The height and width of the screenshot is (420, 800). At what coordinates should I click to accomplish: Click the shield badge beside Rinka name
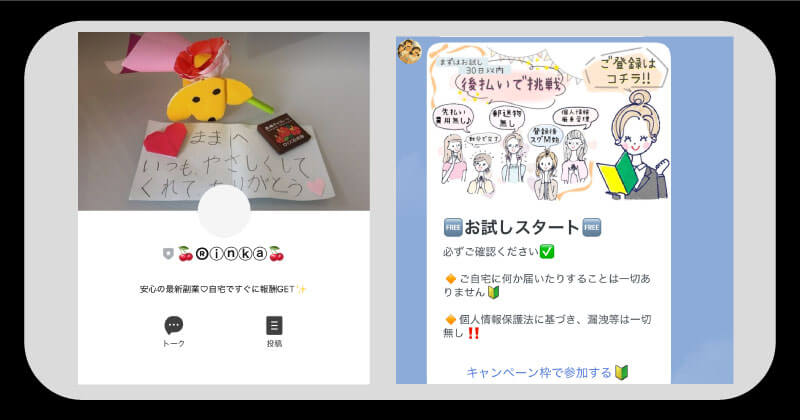(x=168, y=254)
